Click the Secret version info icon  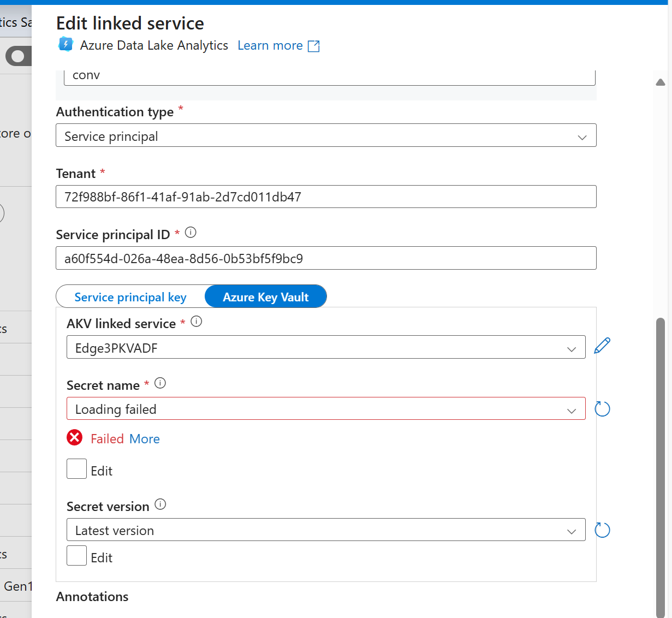click(160, 504)
